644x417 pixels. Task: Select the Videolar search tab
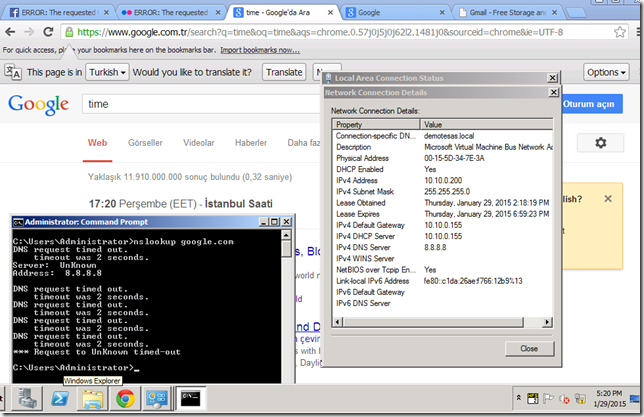click(x=199, y=143)
